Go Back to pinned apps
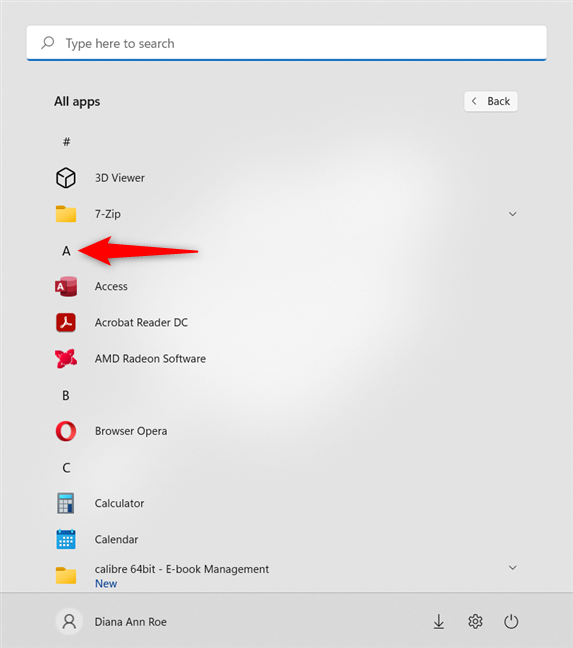Image resolution: width=573 pixels, height=648 pixels. click(x=490, y=101)
